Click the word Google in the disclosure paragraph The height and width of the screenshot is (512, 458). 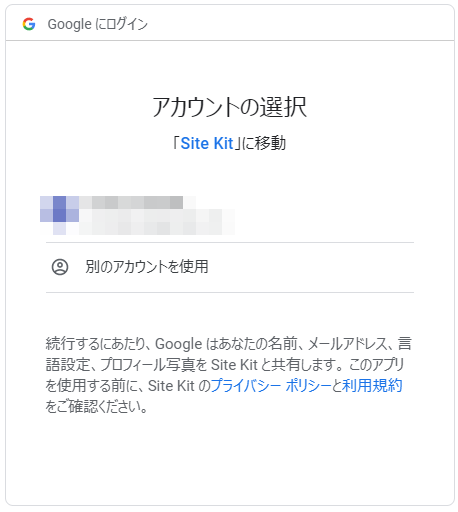(179, 344)
